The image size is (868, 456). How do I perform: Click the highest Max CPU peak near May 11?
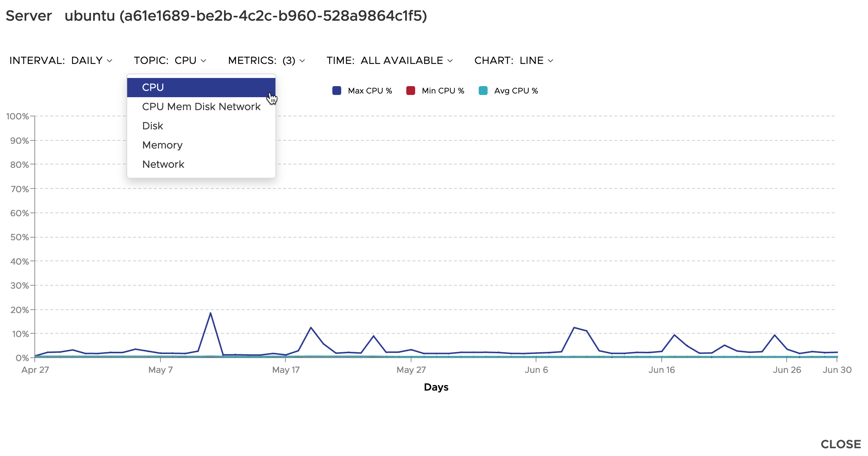(210, 313)
